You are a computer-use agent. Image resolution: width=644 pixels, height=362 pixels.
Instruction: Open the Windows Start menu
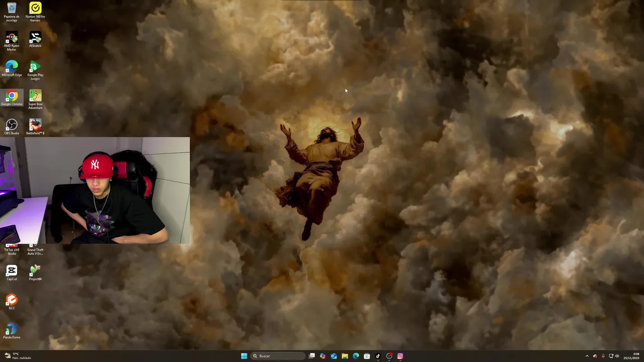tap(244, 356)
